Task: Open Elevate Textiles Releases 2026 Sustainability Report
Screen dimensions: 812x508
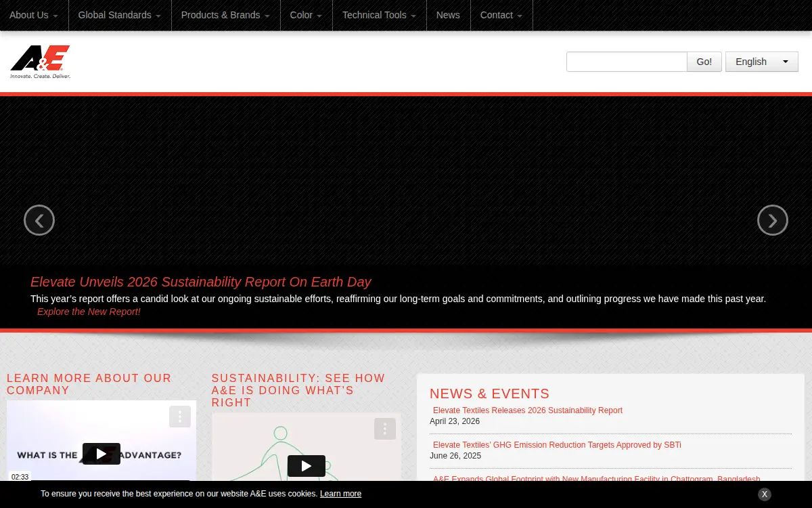Action: coord(528,410)
